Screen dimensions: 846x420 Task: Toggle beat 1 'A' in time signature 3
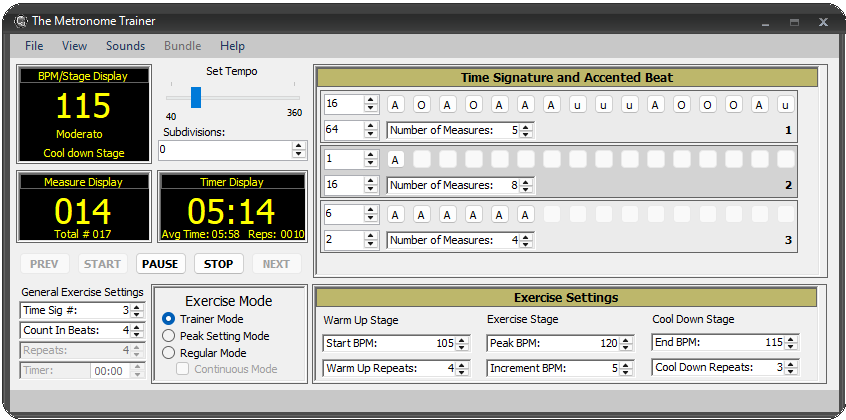[395, 214]
